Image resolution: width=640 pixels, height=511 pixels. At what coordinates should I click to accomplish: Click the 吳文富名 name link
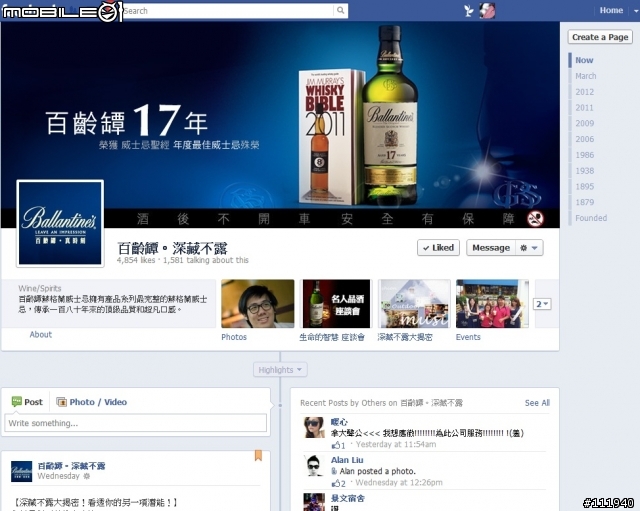coord(347,498)
